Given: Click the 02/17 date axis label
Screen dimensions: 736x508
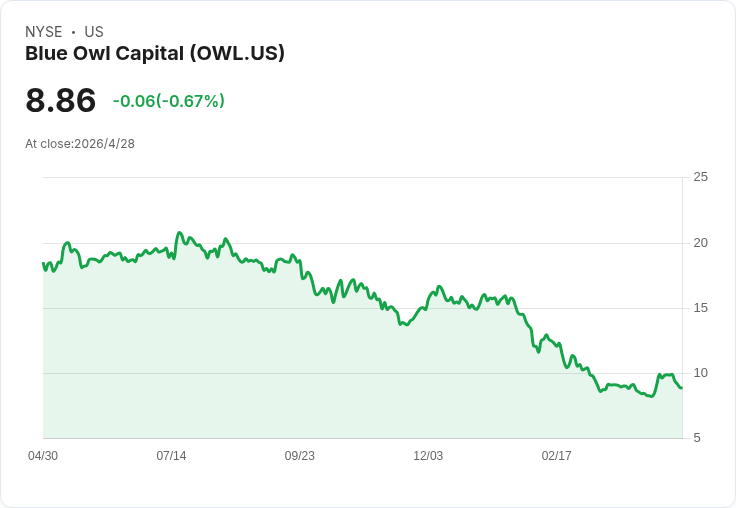Looking at the screenshot, I should pos(556,456).
